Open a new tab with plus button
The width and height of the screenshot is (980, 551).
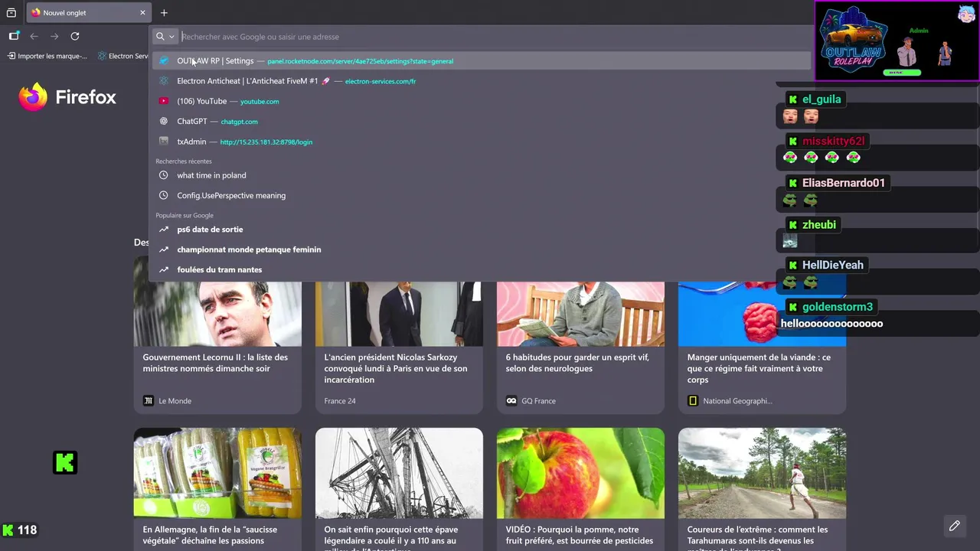coord(164,13)
